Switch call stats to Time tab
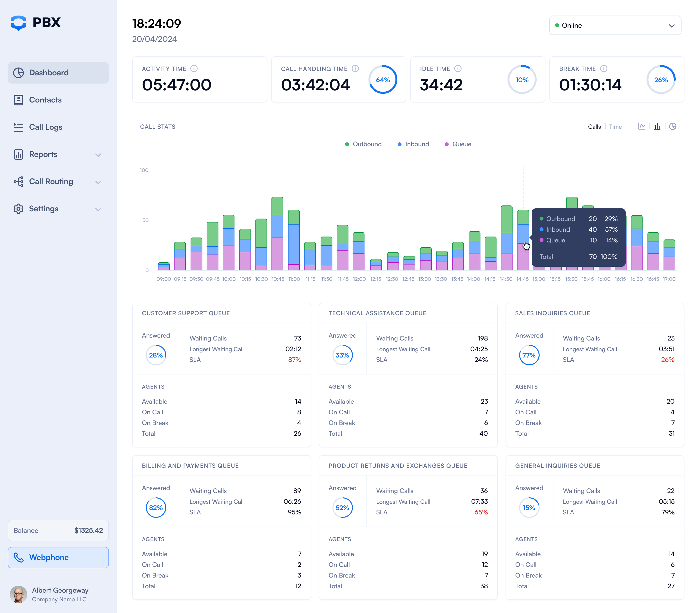The width and height of the screenshot is (700, 613). [615, 127]
